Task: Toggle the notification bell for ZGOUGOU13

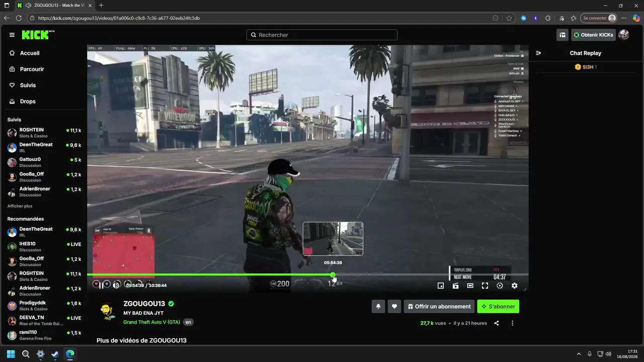Action: 378,306
